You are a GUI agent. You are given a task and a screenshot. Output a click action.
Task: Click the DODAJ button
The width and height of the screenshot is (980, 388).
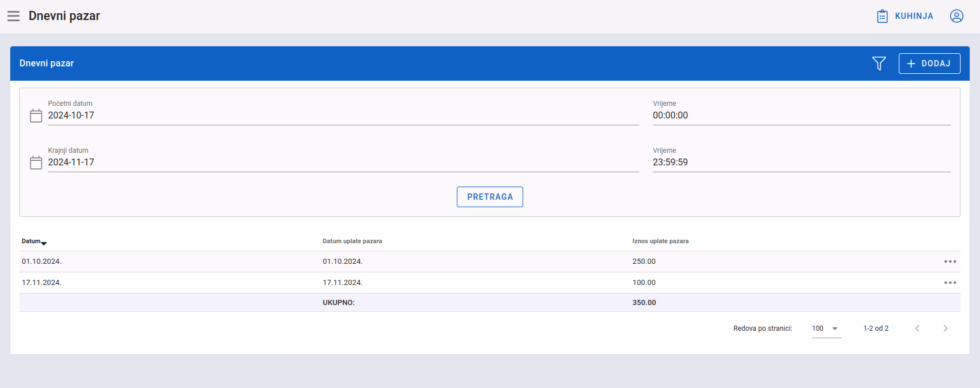(929, 64)
